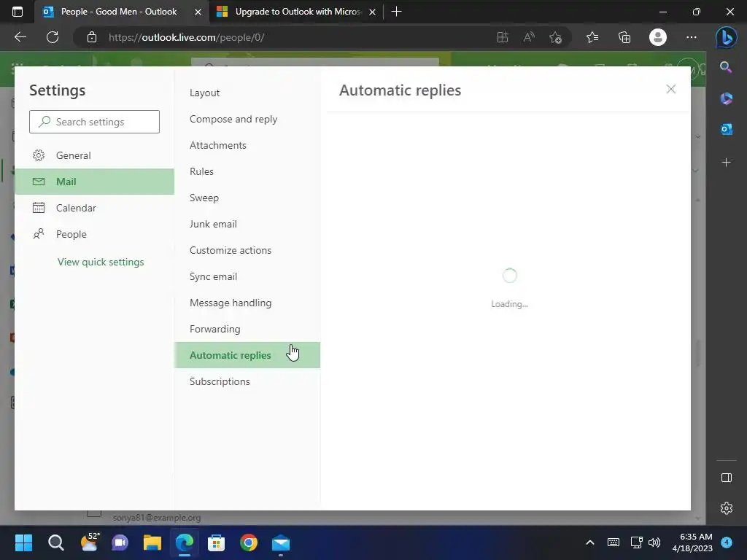747x560 pixels.
Task: Open the Attachments settings page
Action: point(247,145)
